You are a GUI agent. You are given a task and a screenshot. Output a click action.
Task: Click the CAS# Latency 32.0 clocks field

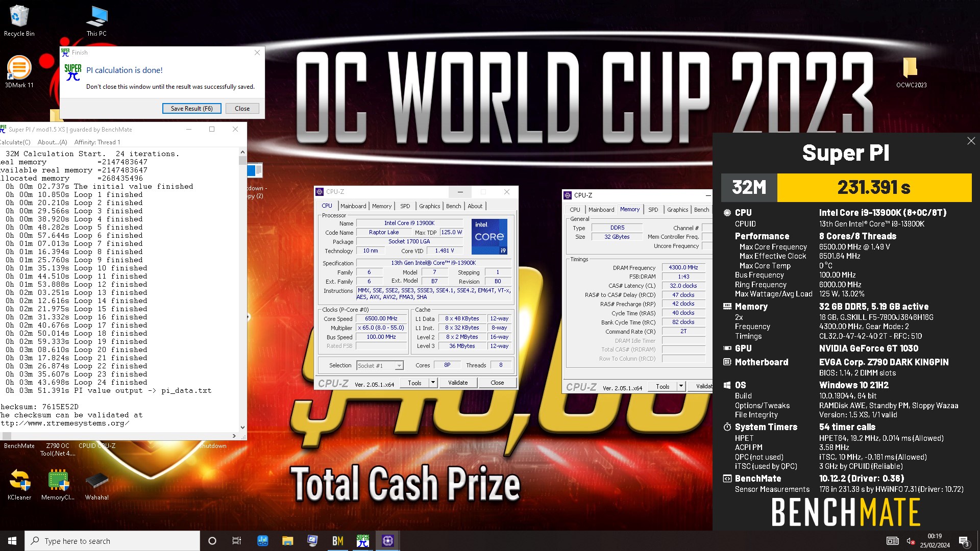coord(683,286)
